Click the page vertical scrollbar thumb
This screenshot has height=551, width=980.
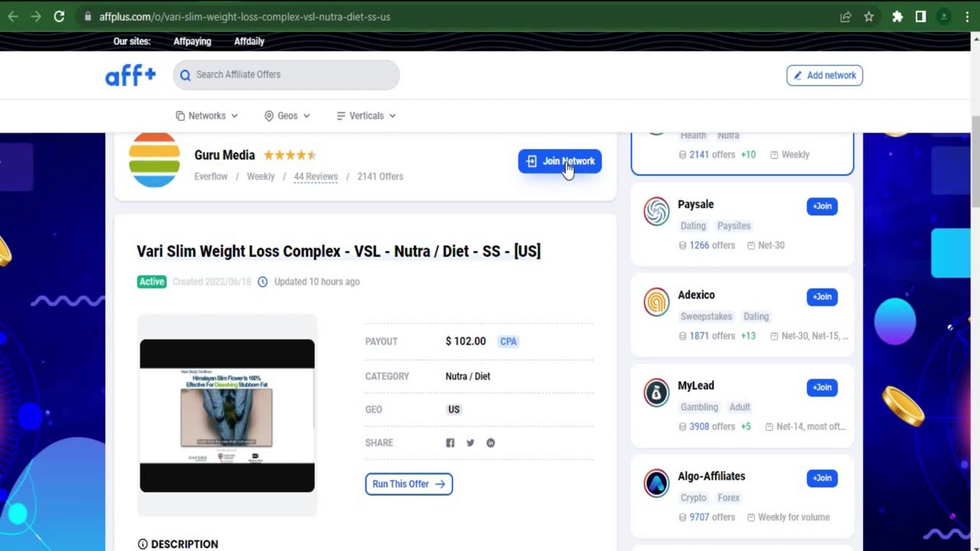click(975, 161)
